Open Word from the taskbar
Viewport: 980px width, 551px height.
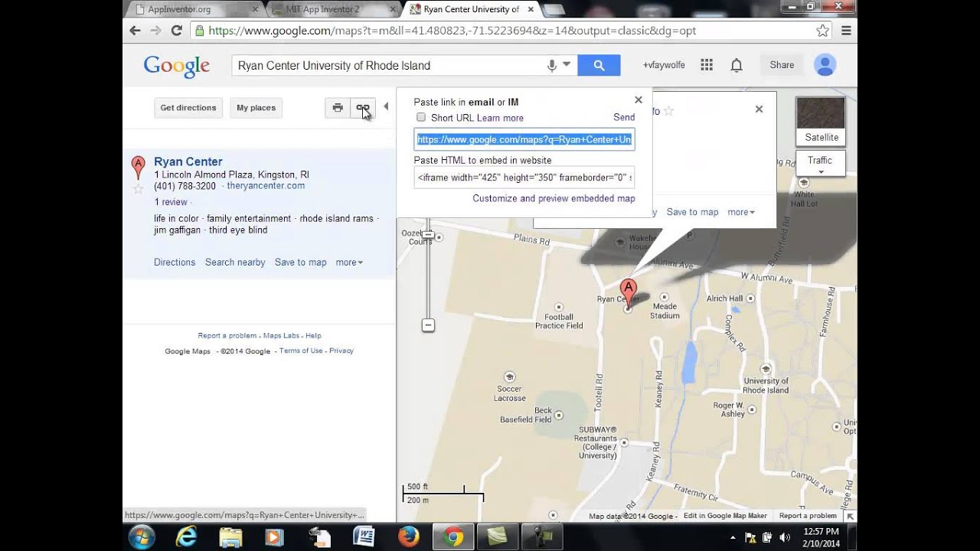[x=364, y=537]
